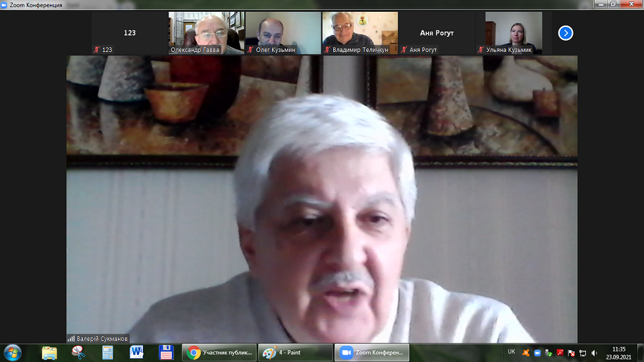Switch to the 4 - Paint taskbar window
644x362 pixels.
[x=295, y=353]
